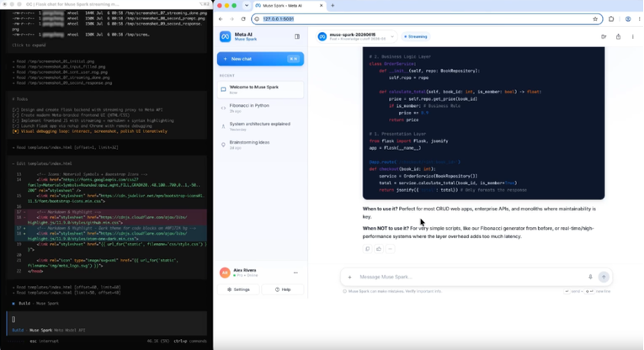The image size is (644, 350).
Task: Click the chat bubble icon beside Welcome to Muse Spark
Action: (x=223, y=89)
